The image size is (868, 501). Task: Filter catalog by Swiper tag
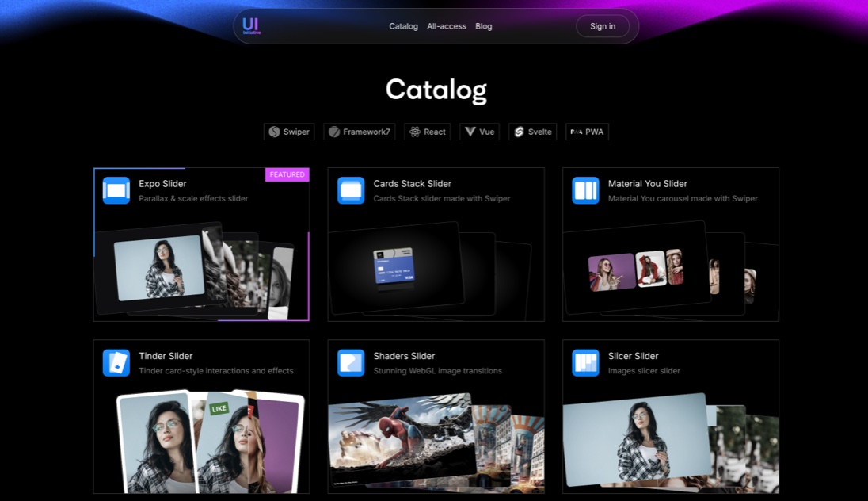tap(289, 132)
